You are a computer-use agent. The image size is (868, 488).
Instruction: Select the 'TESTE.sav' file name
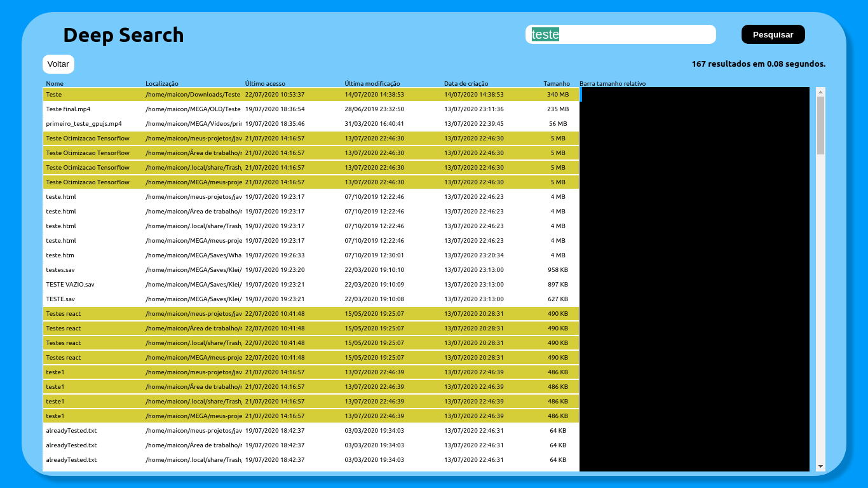(x=60, y=299)
